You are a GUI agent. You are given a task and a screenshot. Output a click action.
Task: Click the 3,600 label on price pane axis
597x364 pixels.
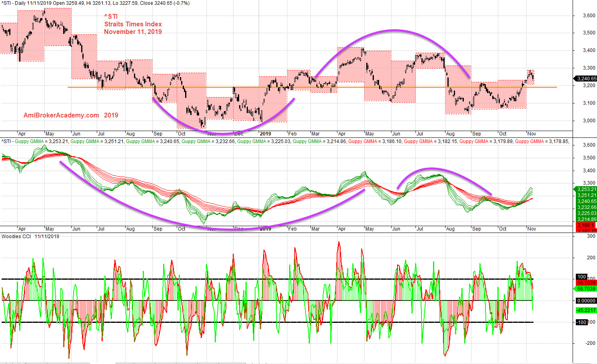click(x=589, y=16)
